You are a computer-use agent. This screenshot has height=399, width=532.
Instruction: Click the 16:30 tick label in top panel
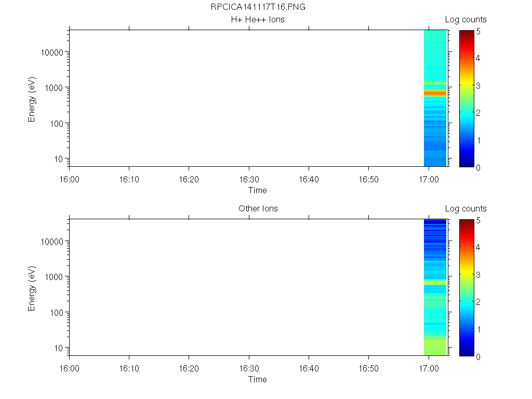click(x=249, y=179)
